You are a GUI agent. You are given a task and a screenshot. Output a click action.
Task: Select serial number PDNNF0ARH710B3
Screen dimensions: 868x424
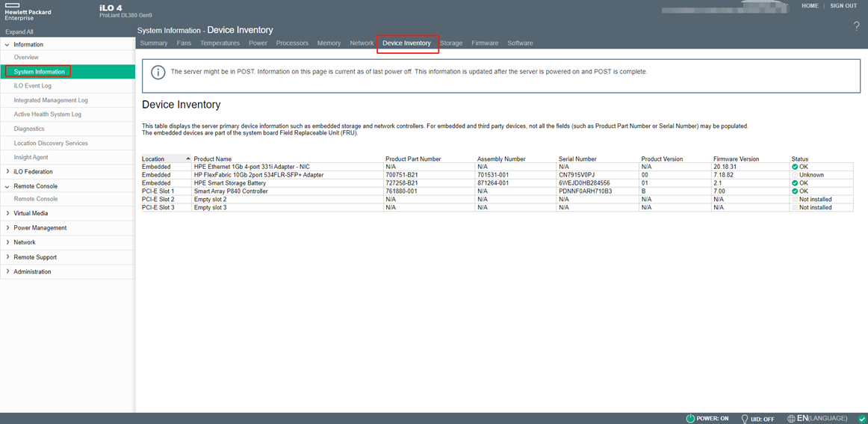586,191
